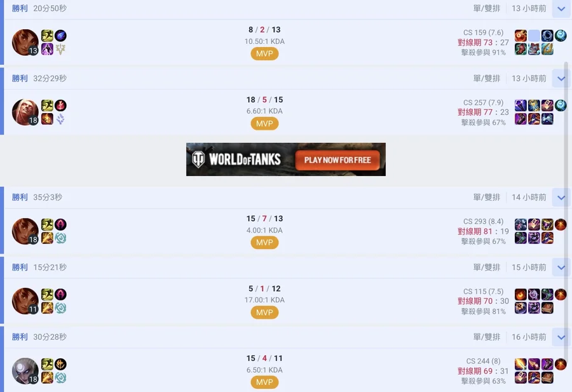Click the trinket item icon in 18/5/15 match
This screenshot has height=392, width=572.
[561, 105]
